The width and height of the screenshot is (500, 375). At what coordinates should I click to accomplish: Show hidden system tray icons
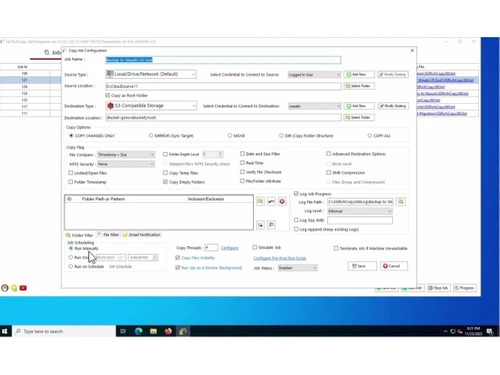(445, 331)
